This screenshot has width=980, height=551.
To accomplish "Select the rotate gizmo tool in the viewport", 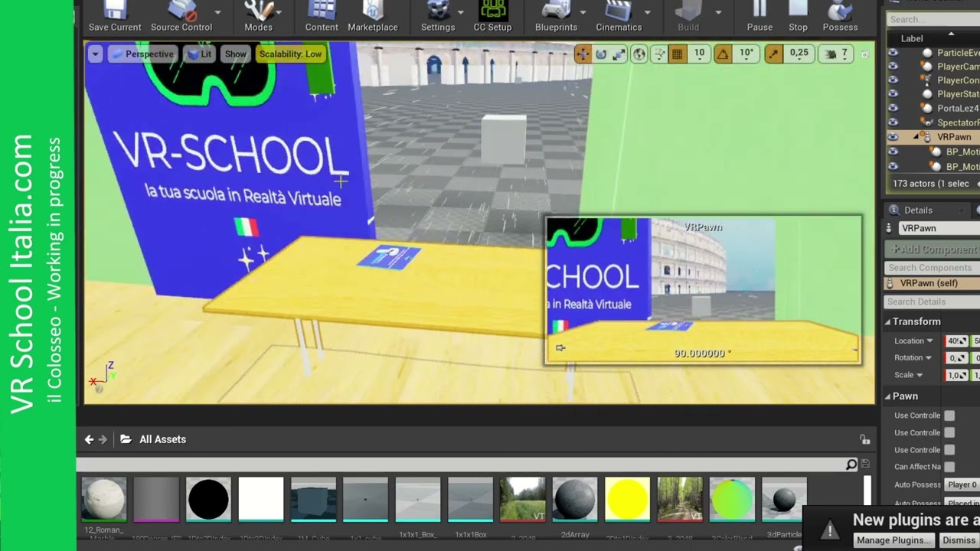I will click(601, 54).
